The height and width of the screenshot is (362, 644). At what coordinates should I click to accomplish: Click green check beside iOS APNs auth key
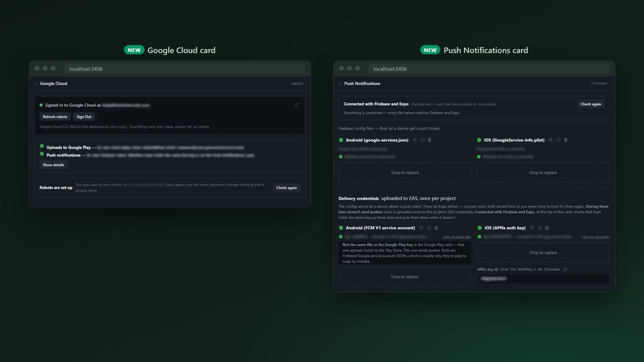(x=480, y=228)
